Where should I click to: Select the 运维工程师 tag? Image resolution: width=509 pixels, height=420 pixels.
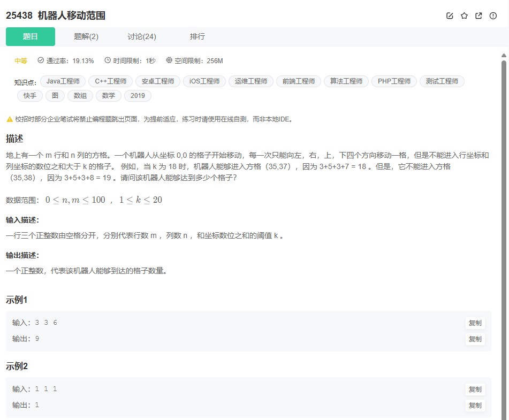(x=251, y=81)
